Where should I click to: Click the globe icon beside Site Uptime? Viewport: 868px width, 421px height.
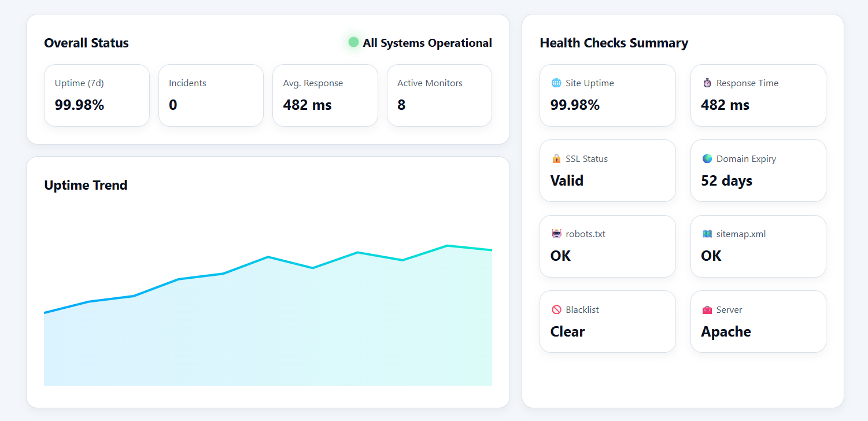tap(556, 83)
